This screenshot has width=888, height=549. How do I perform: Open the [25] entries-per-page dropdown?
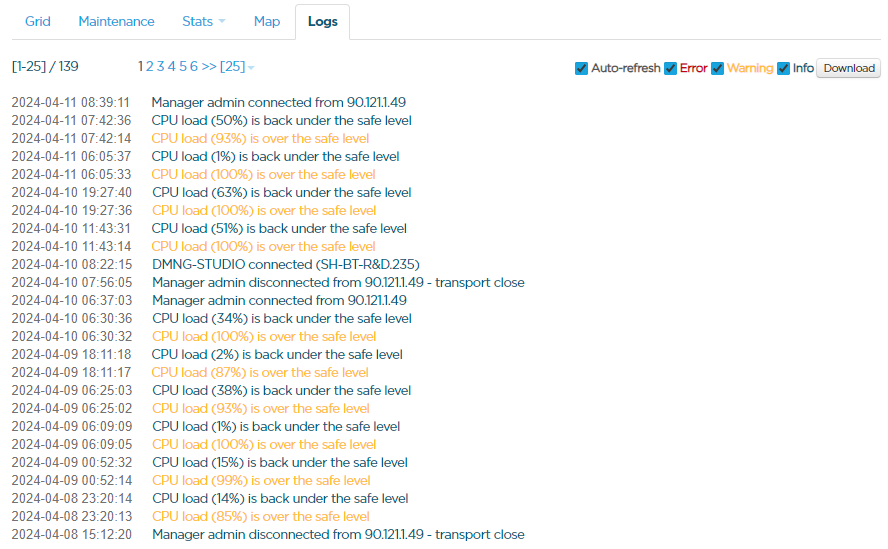click(232, 67)
